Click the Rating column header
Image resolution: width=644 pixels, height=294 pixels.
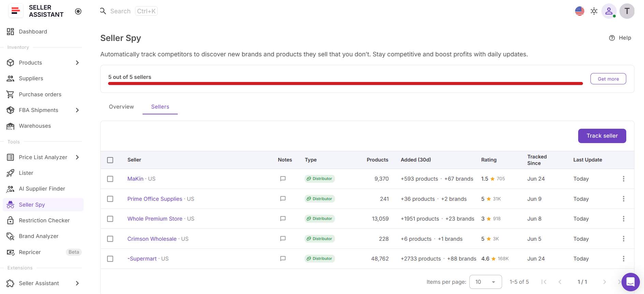pyautogui.click(x=489, y=160)
